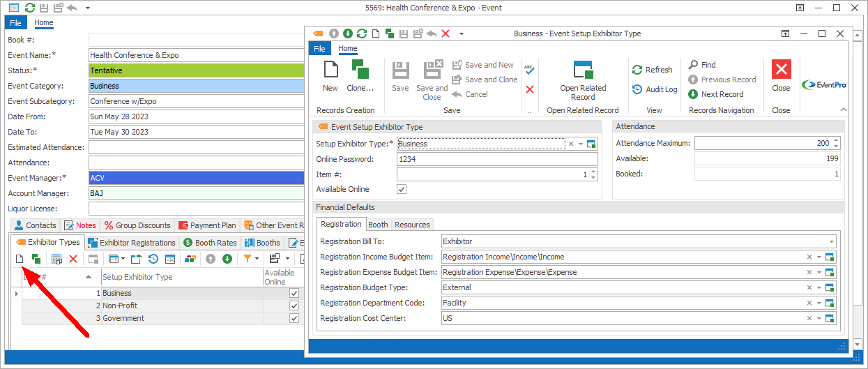Click the blue ACV Event Manager field
This screenshot has width=868, height=369.
197,178
